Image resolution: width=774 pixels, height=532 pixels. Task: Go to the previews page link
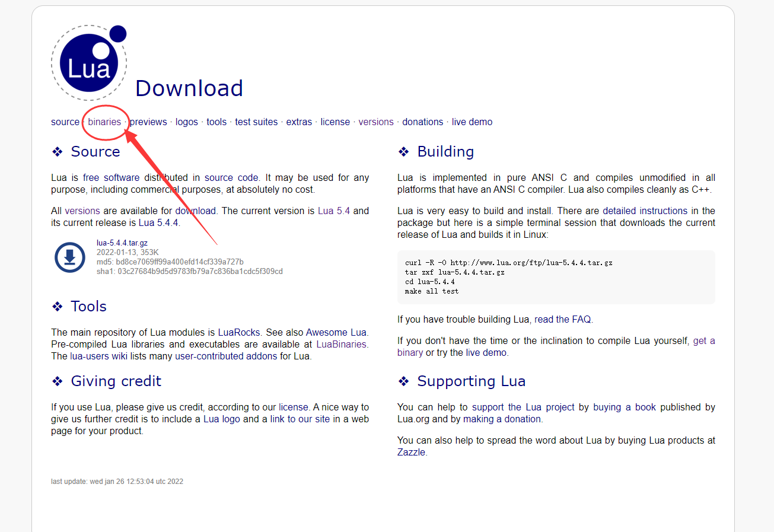148,122
